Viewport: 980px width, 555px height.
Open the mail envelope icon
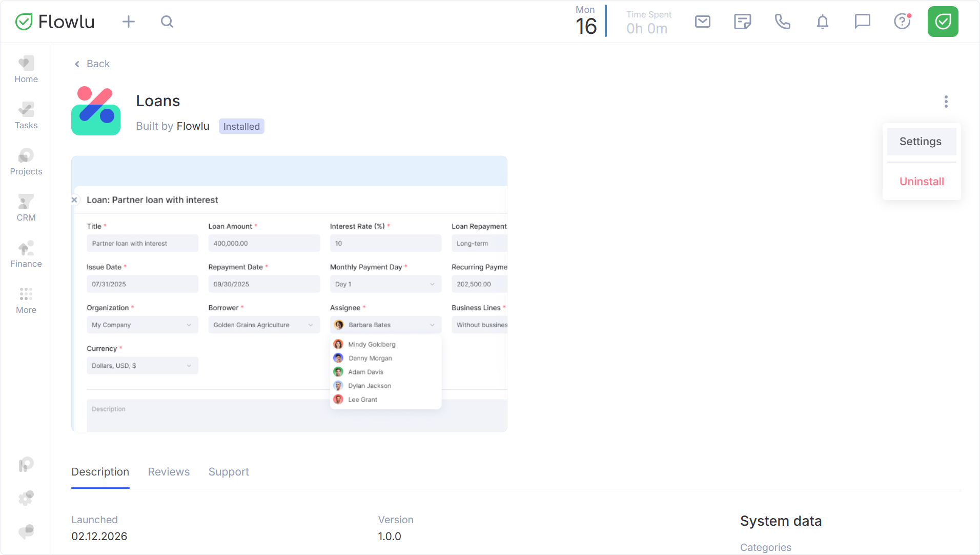[x=702, y=22]
